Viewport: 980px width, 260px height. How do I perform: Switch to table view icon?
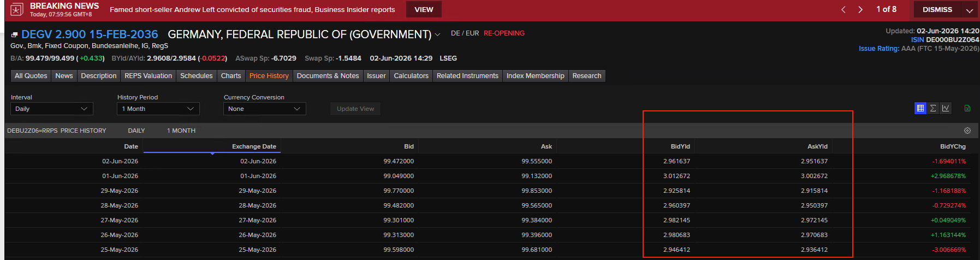(x=920, y=108)
